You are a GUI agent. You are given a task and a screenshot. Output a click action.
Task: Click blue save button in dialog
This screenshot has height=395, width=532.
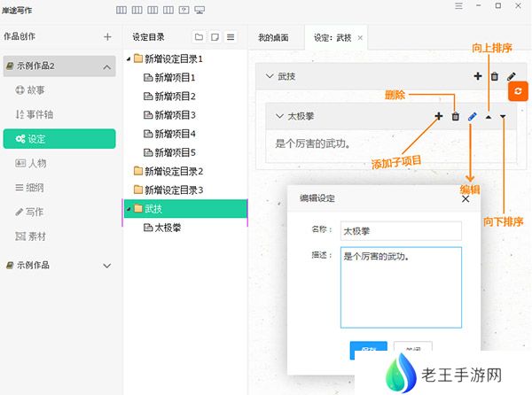[x=369, y=349]
